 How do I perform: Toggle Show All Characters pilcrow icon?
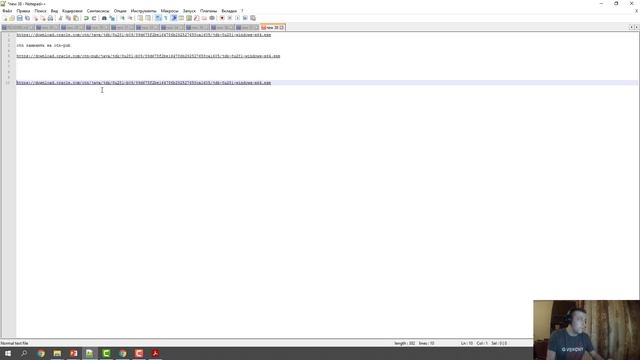tap(166, 18)
